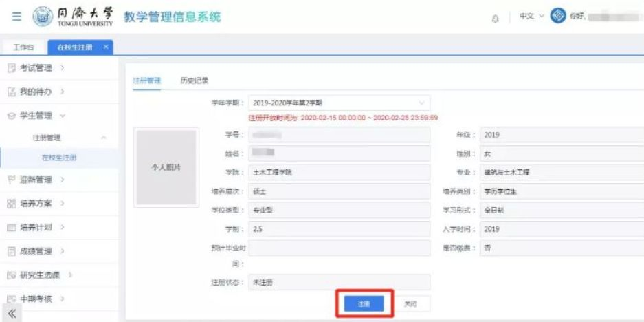
Task: Click the 关闭 button
Action: 410,304
